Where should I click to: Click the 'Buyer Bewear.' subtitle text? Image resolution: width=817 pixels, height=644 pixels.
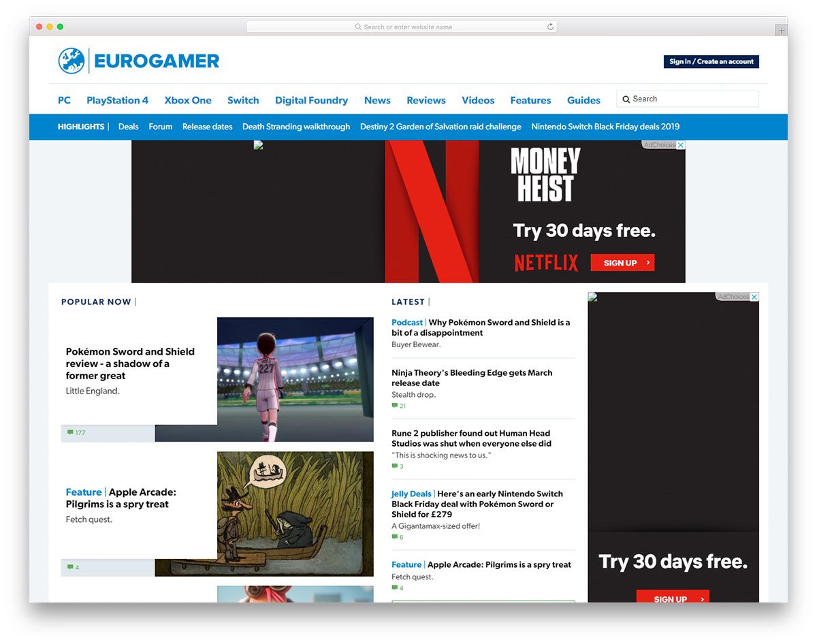(x=416, y=344)
